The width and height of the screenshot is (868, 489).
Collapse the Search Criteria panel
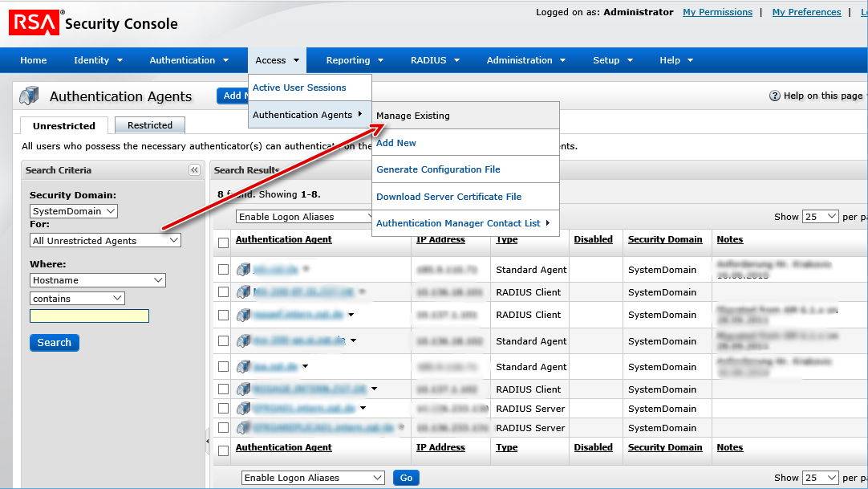coord(194,170)
